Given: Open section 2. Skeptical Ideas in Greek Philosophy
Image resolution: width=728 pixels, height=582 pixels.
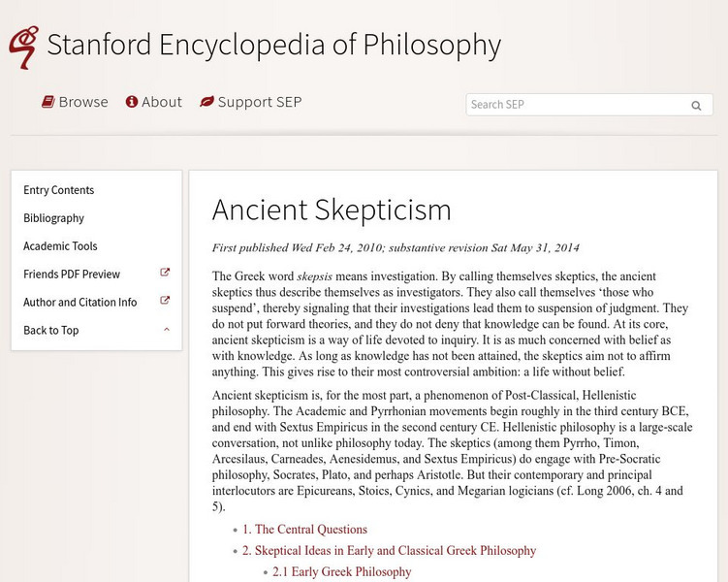Looking at the screenshot, I should tap(389, 550).
